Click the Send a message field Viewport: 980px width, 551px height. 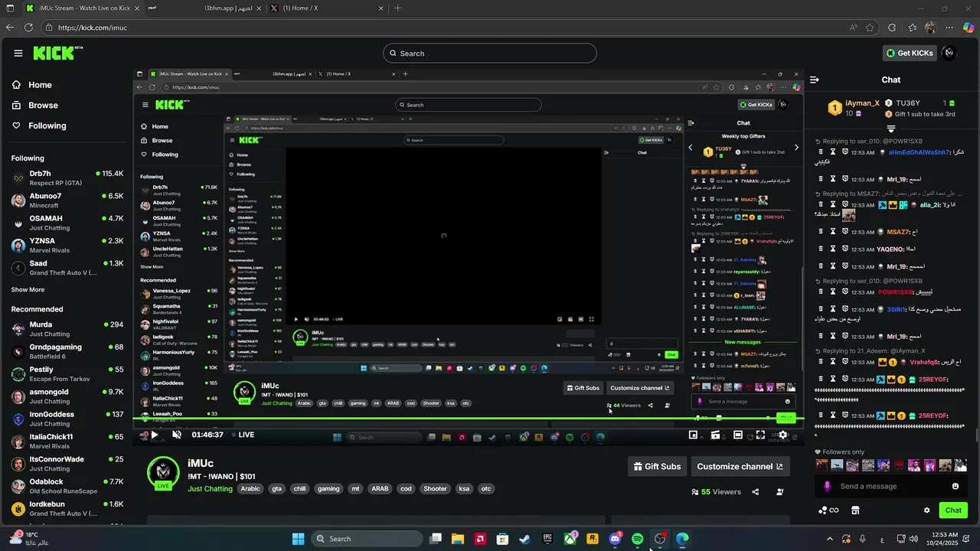[891, 486]
